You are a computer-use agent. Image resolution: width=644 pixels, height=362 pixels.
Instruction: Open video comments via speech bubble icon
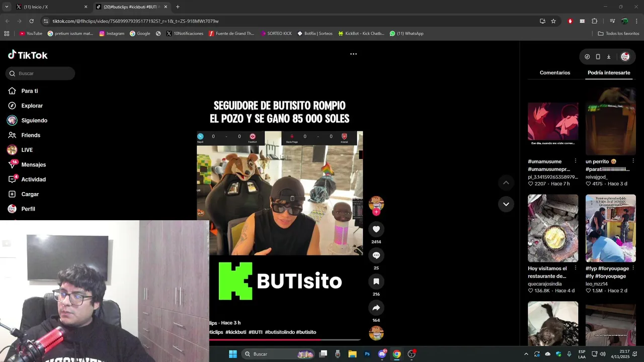point(376,255)
